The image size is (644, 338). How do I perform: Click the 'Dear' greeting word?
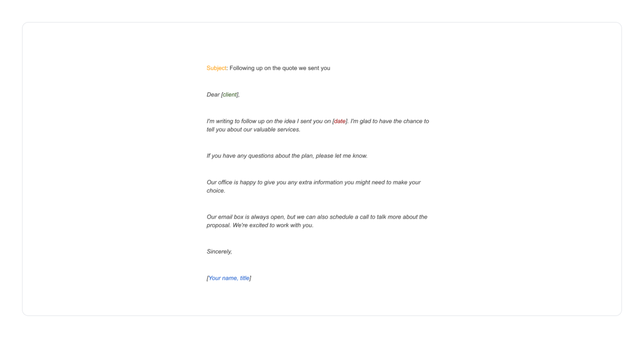pos(213,94)
